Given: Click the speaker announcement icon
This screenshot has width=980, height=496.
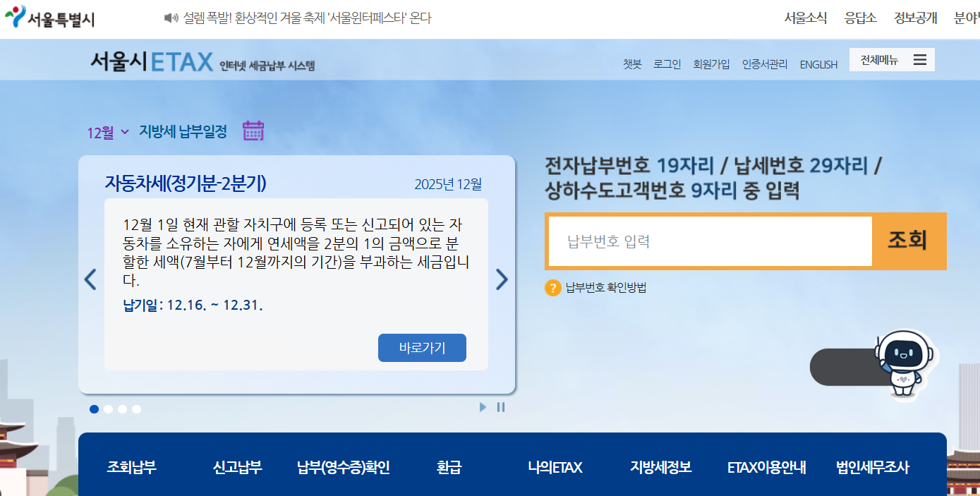Looking at the screenshot, I should [171, 18].
